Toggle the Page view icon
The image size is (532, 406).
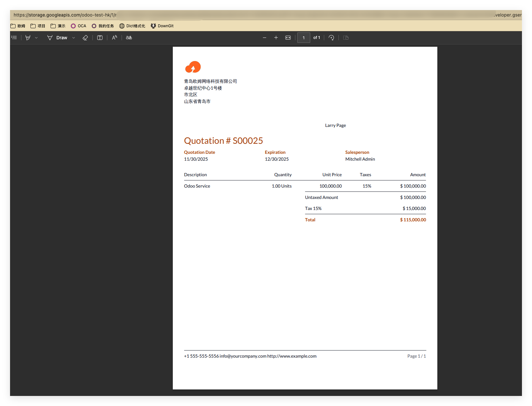point(346,38)
